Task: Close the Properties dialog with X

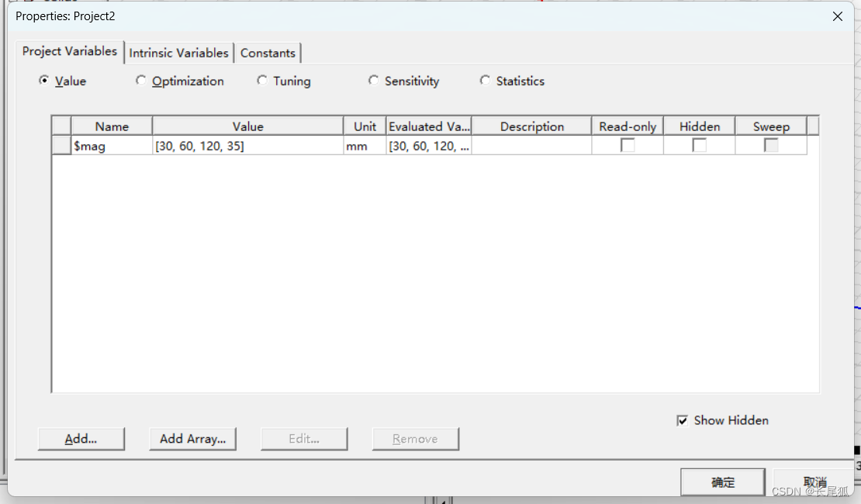Action: pos(837,16)
